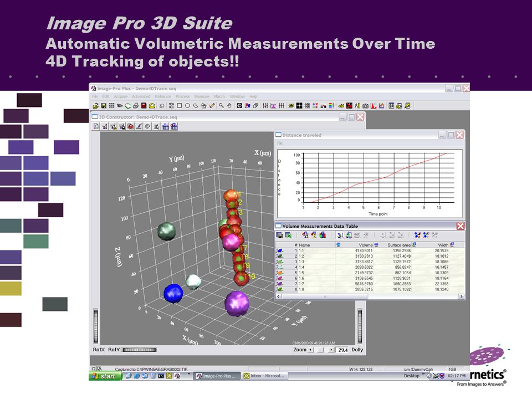Screen dimensions: 532x399
Task: Click the Zoom increase arrow
Action: tap(331, 350)
